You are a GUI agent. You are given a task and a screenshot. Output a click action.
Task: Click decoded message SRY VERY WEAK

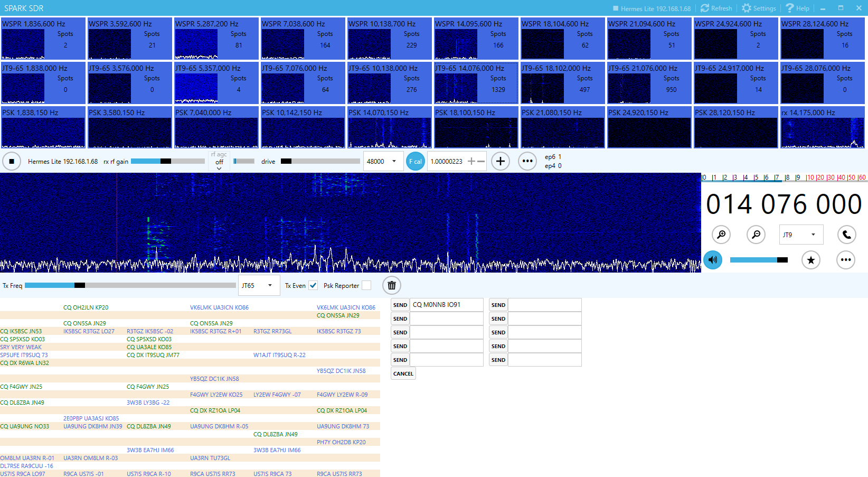point(21,347)
